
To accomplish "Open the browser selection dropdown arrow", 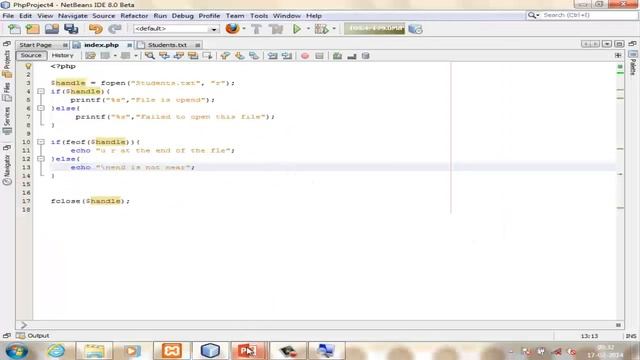I will (244, 29).
